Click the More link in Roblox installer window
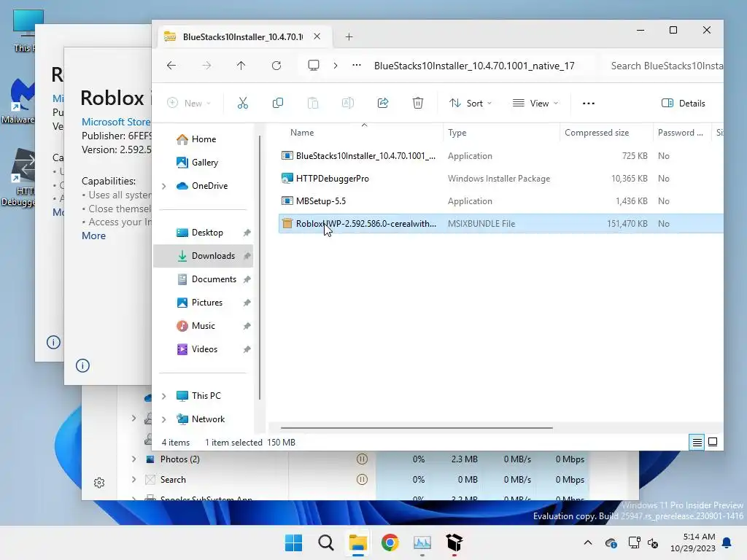The image size is (747, 560). (94, 236)
